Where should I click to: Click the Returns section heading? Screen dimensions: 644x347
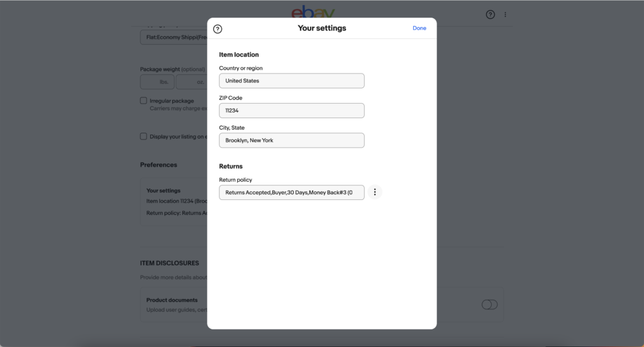[231, 167]
